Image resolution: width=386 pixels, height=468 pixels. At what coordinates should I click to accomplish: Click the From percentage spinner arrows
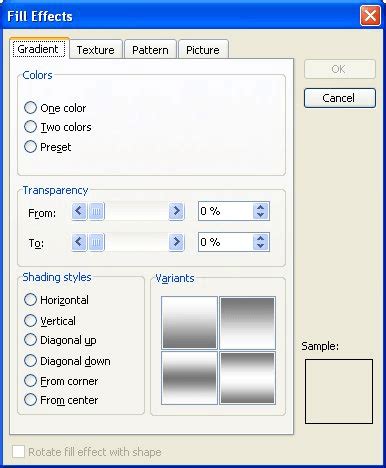[261, 211]
